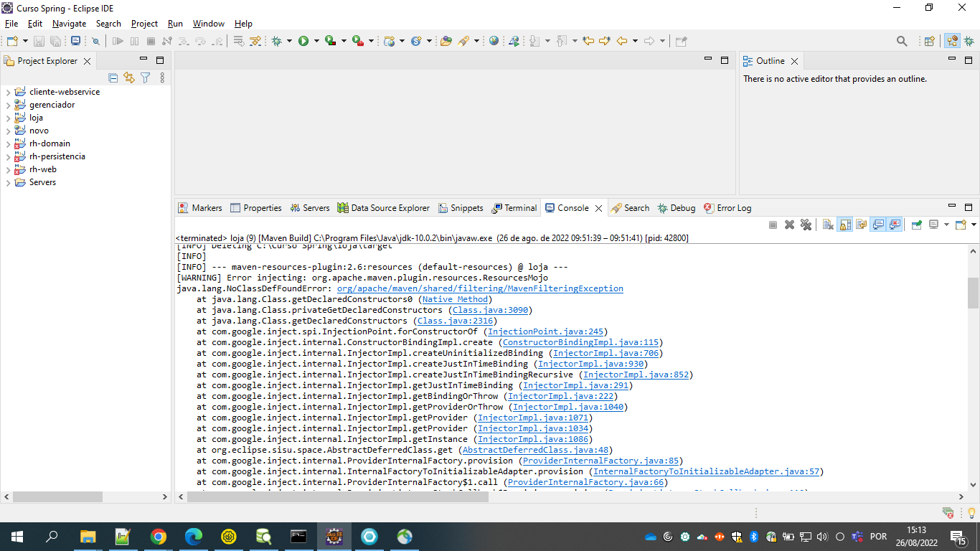Expand the loja project node

click(8, 118)
